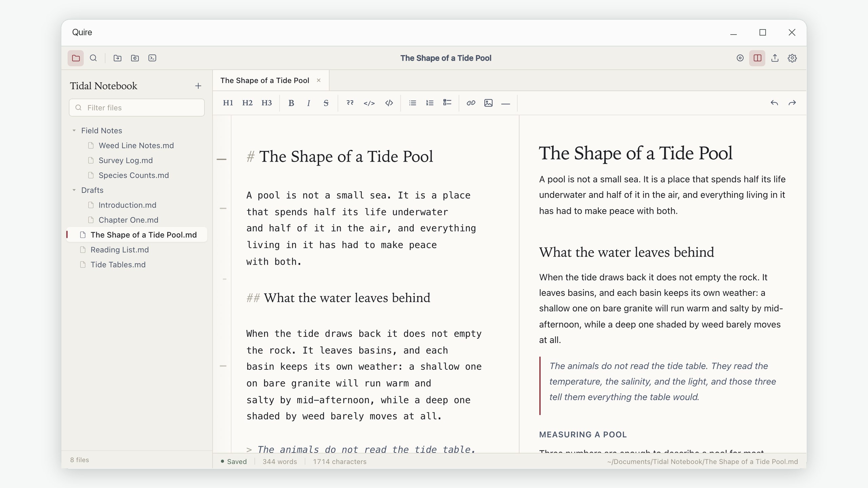Screen dimensions: 868x488
Task: Open Species Counts.md
Action: pos(137,175)
